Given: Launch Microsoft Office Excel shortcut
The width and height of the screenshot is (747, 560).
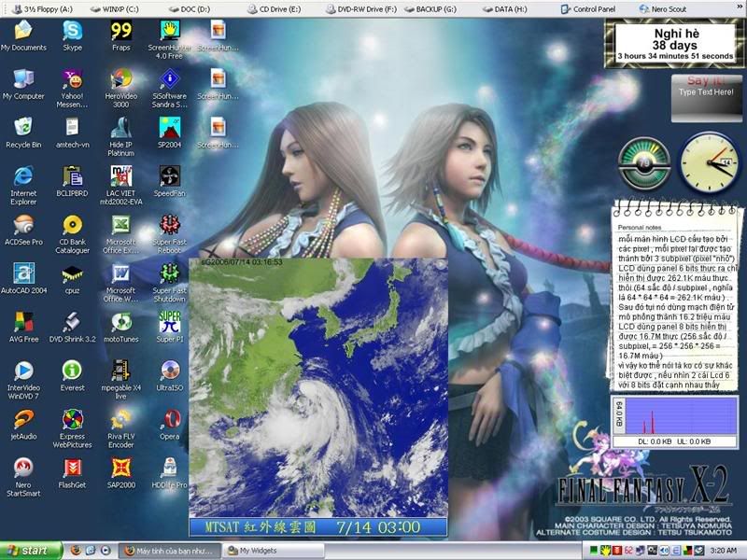Looking at the screenshot, I should pyautogui.click(x=121, y=234).
